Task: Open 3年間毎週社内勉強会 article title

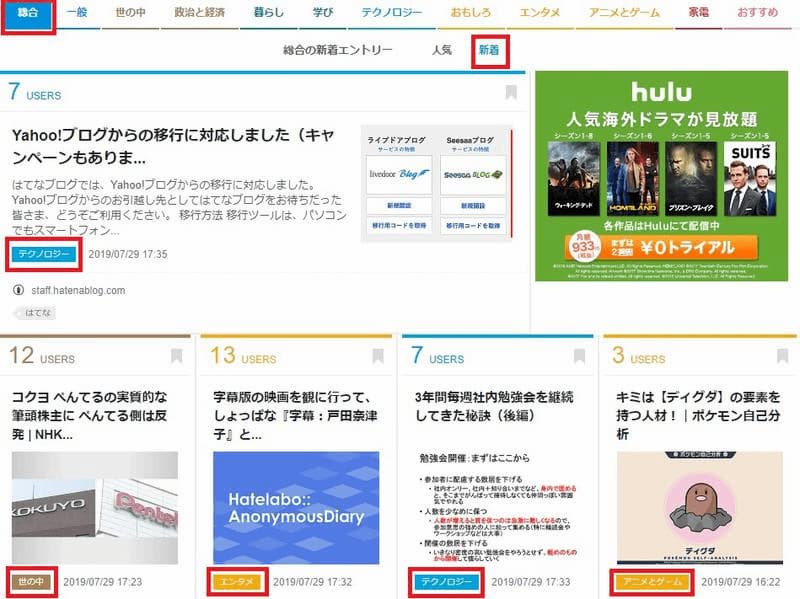Action: tap(494, 406)
